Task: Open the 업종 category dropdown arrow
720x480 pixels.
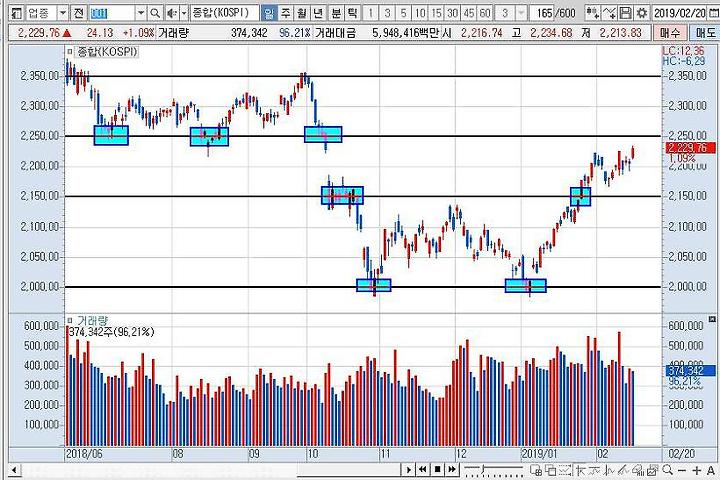Action: [63, 13]
